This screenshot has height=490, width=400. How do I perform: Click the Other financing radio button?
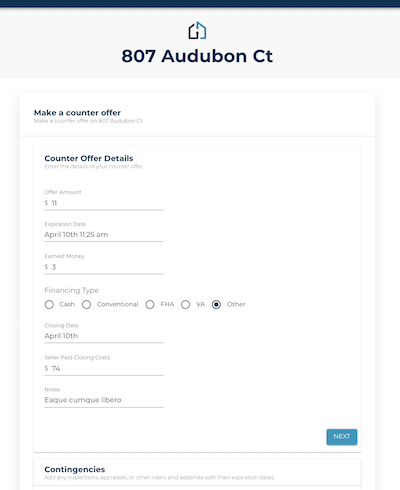click(x=216, y=305)
